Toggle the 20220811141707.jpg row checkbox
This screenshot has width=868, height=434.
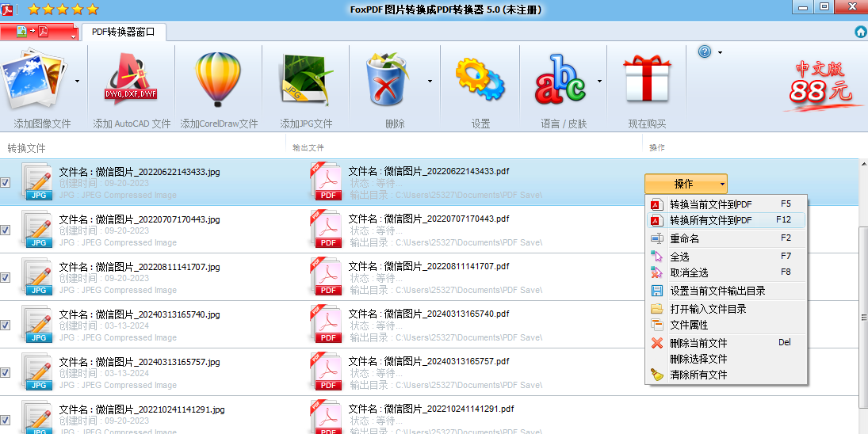click(6, 277)
